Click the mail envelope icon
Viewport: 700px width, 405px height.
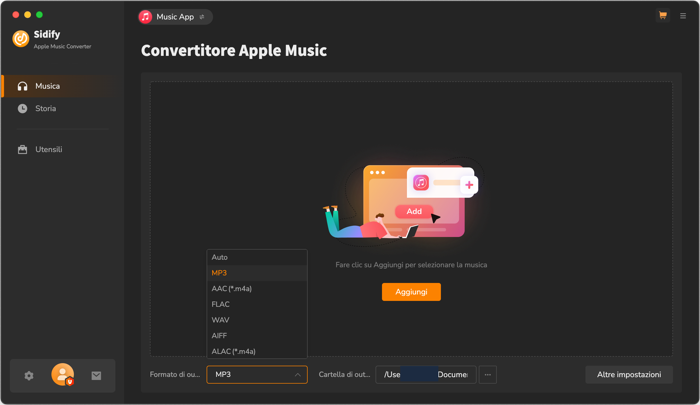tap(96, 376)
